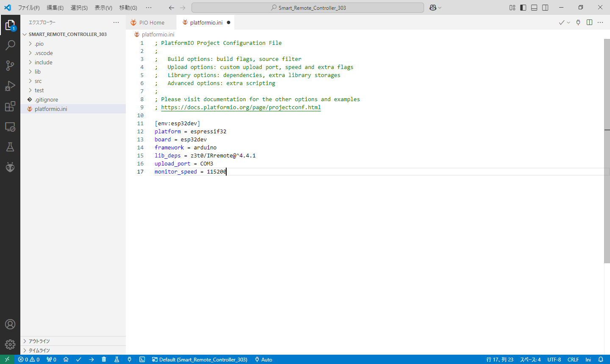Open PlatformIO Home from the status bar house icon

point(66,359)
